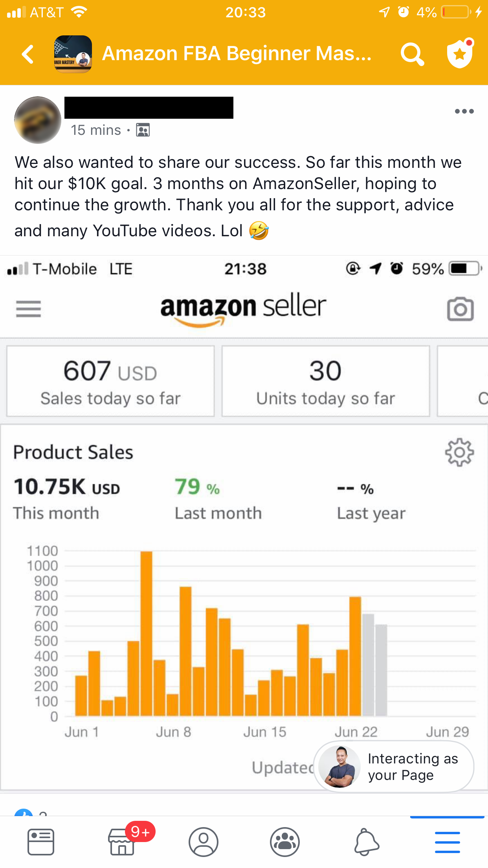Screen dimensions: 488x868
Task: Open the Product Sales settings gear
Action: tap(459, 452)
